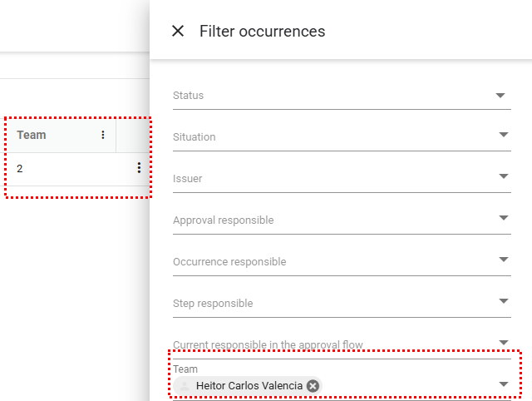Expand the Approval responsible dropdown arrow
Viewport: 532px width, 401px height.
click(x=504, y=218)
